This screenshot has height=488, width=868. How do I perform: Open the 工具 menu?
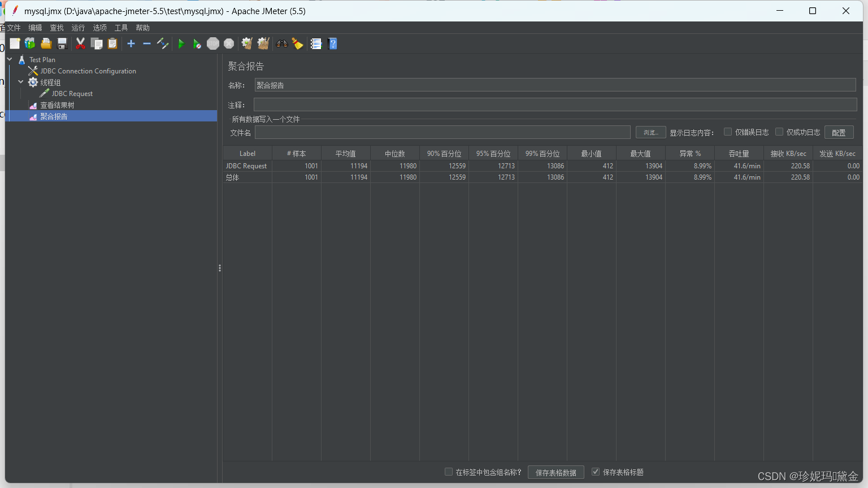tap(121, 28)
